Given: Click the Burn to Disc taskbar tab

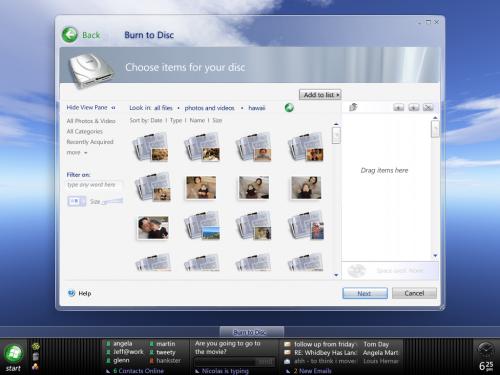Looking at the screenshot, I should (x=252, y=332).
